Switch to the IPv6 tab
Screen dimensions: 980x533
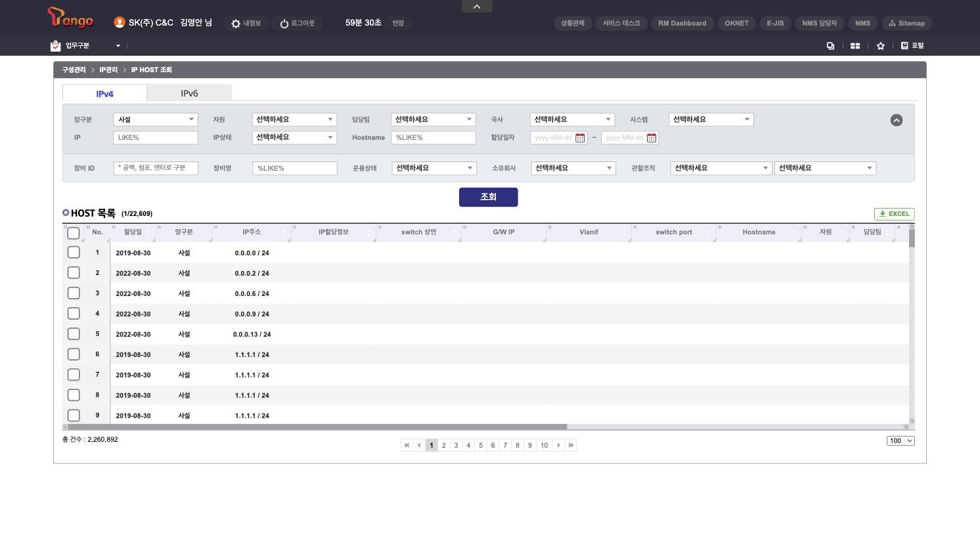pos(189,93)
